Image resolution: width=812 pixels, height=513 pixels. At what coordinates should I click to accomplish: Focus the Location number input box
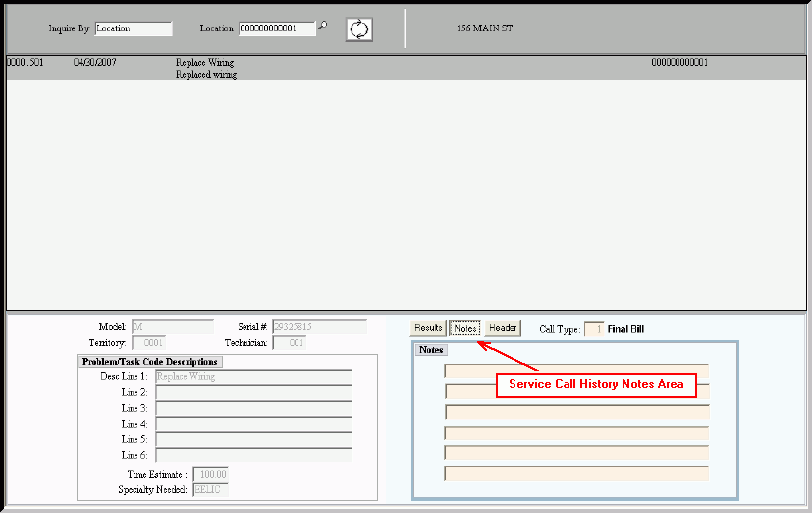[x=277, y=28]
